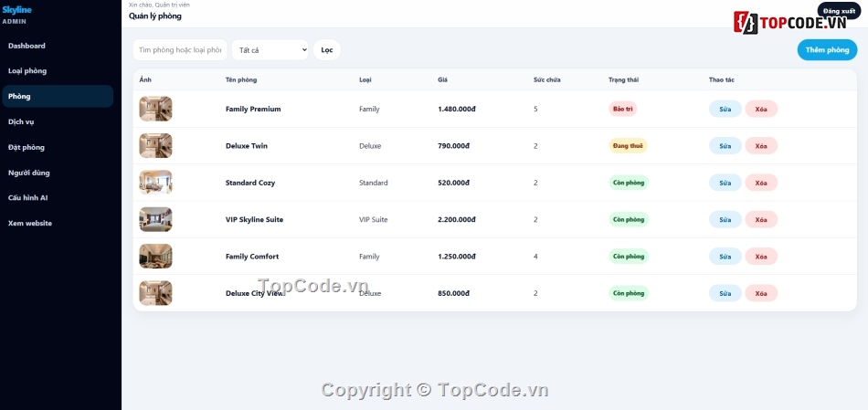Click the Thêm phòng button

click(827, 50)
